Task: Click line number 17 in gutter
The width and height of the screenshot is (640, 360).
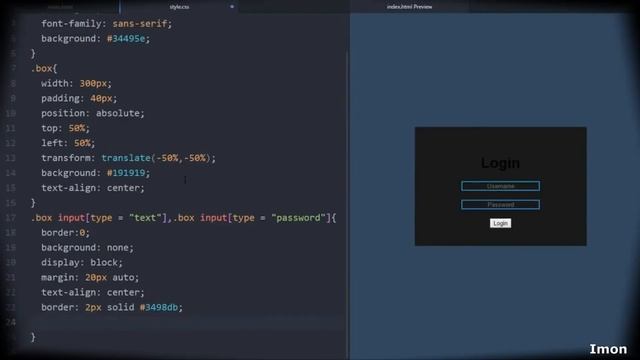Action: pos(11,218)
